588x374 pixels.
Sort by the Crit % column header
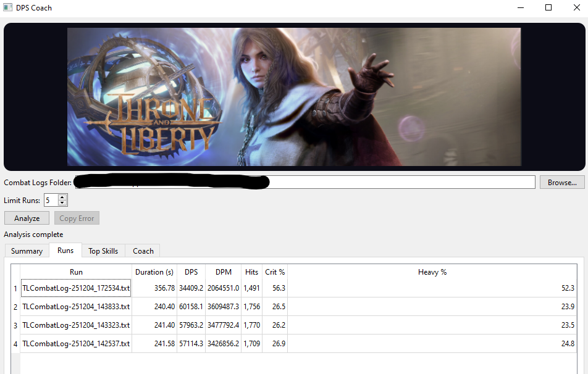coord(274,272)
